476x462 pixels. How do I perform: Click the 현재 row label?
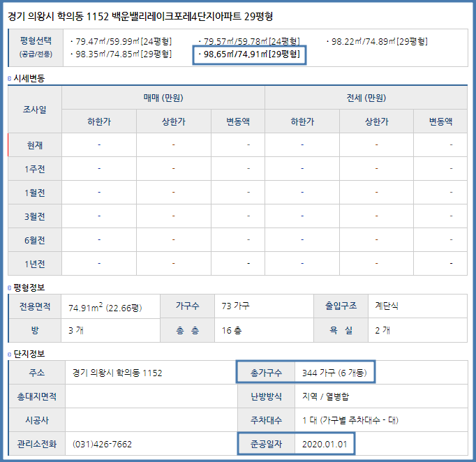coord(35,145)
